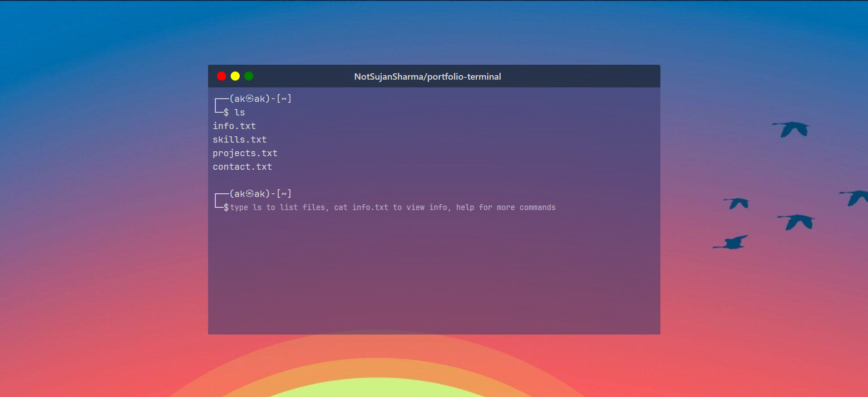
Task: Click the dollar sign before the ls command
Action: (x=226, y=112)
